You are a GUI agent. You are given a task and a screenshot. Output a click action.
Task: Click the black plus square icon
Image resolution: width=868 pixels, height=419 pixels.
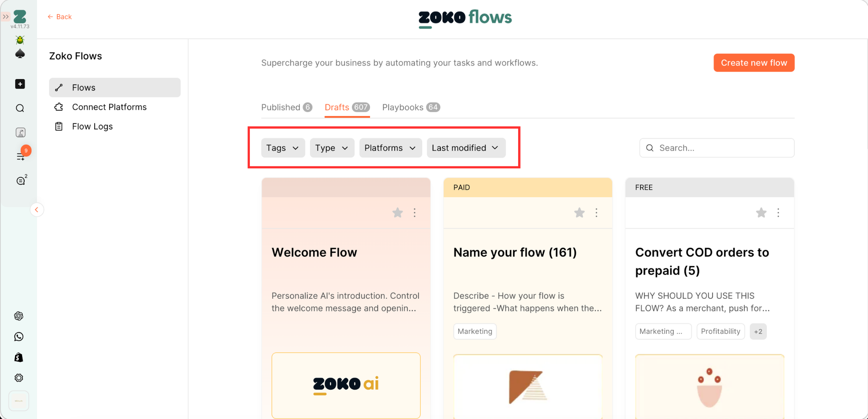tap(20, 84)
